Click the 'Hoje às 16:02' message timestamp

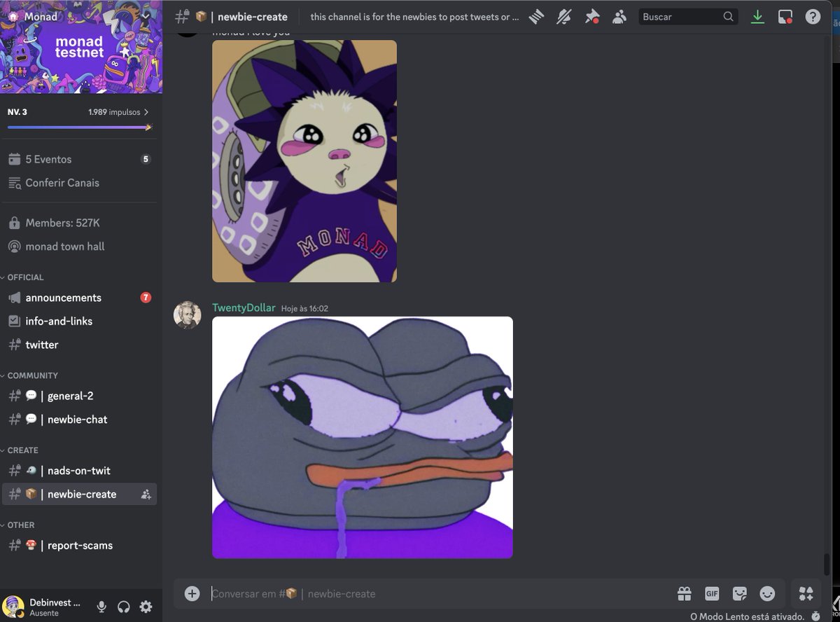point(304,309)
